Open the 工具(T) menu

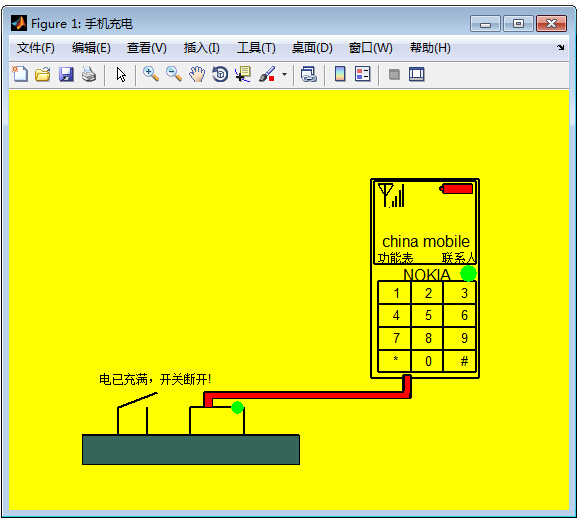point(256,48)
